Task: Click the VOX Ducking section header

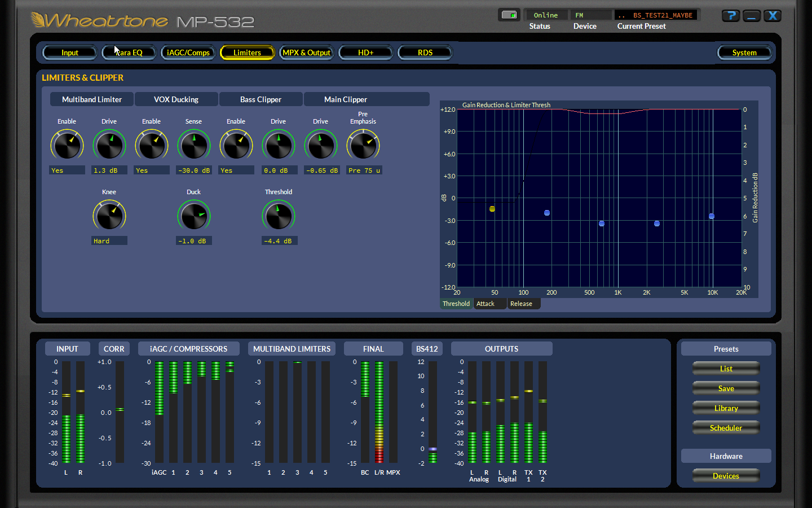Action: pos(176,99)
